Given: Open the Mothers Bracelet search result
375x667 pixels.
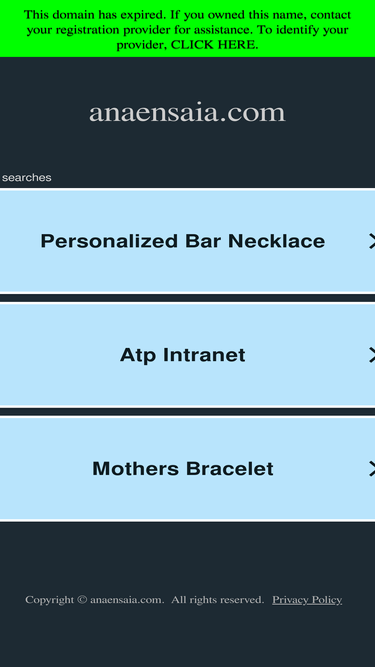Looking at the screenshot, I should click(188, 469).
